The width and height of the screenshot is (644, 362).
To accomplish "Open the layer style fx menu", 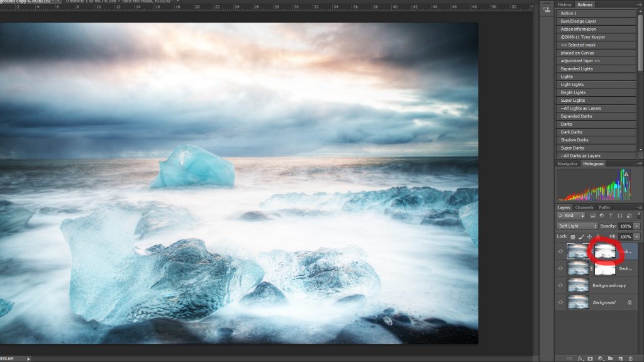I will coord(580,358).
